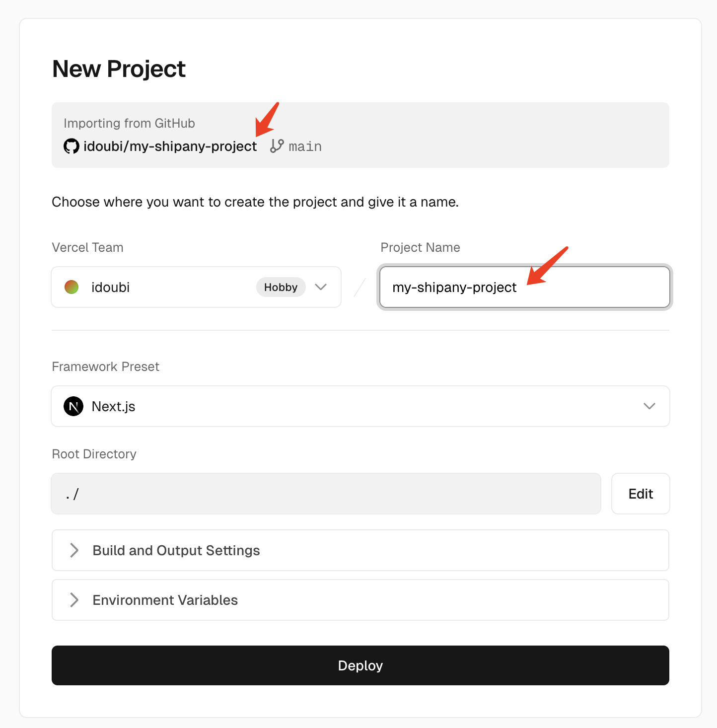Open the Vercel Team dropdown
The image size is (717, 728).
pos(196,287)
